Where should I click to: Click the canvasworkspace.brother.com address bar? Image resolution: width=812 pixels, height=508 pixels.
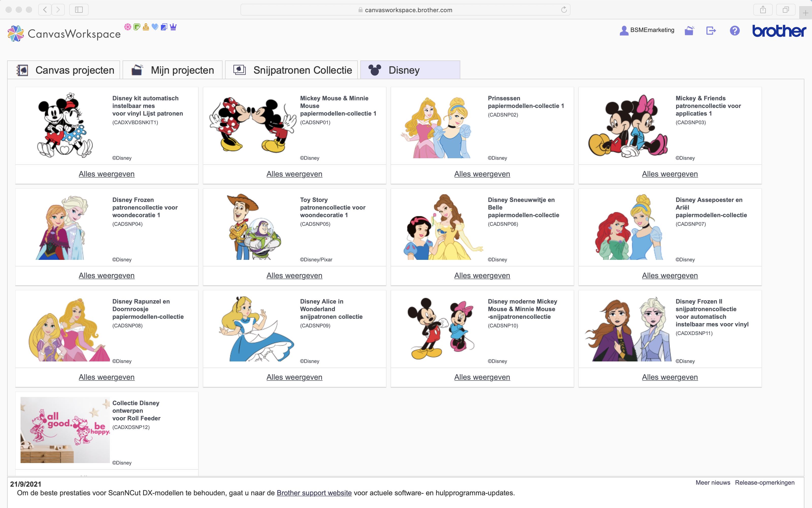point(405,10)
